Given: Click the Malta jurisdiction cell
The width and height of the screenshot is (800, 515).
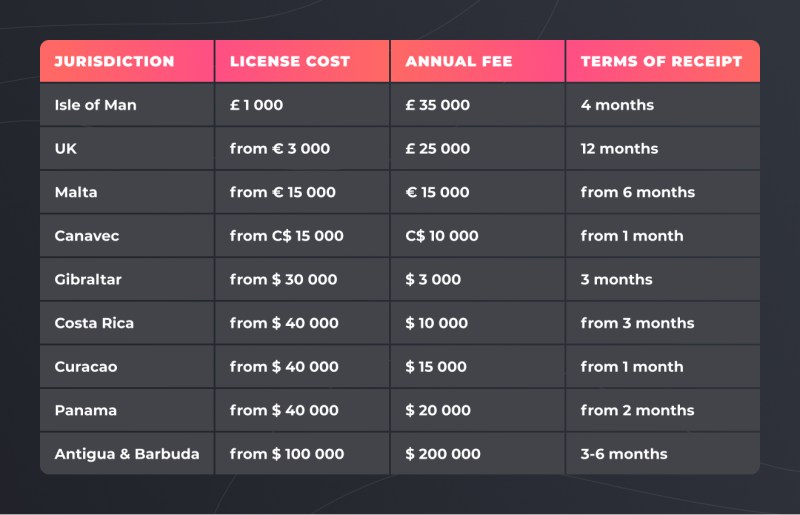Looking at the screenshot, I should tap(76, 192).
